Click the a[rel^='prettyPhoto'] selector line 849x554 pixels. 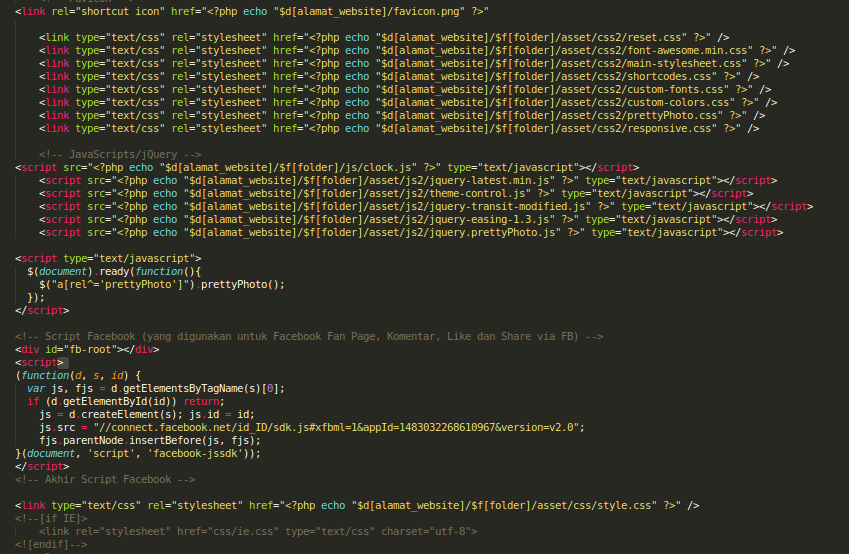pyautogui.click(x=162, y=284)
